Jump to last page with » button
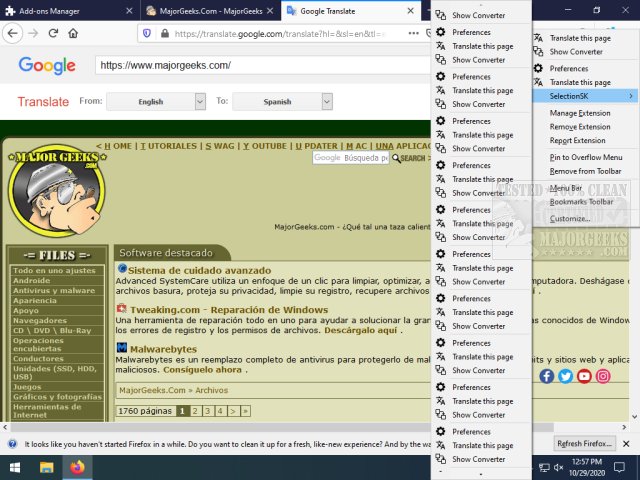Screen dimensions: 640x480 point(245,411)
